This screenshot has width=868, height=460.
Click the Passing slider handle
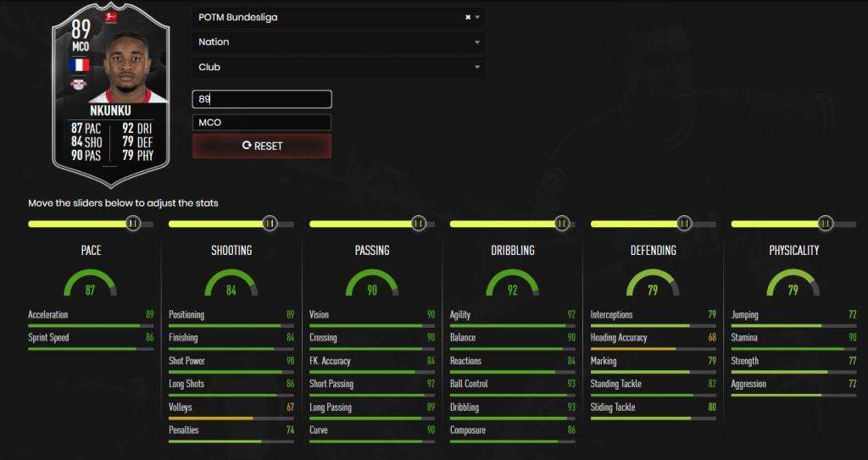(x=419, y=223)
